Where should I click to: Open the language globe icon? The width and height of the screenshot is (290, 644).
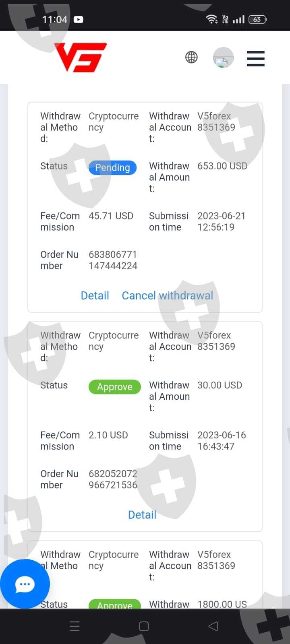(x=191, y=58)
